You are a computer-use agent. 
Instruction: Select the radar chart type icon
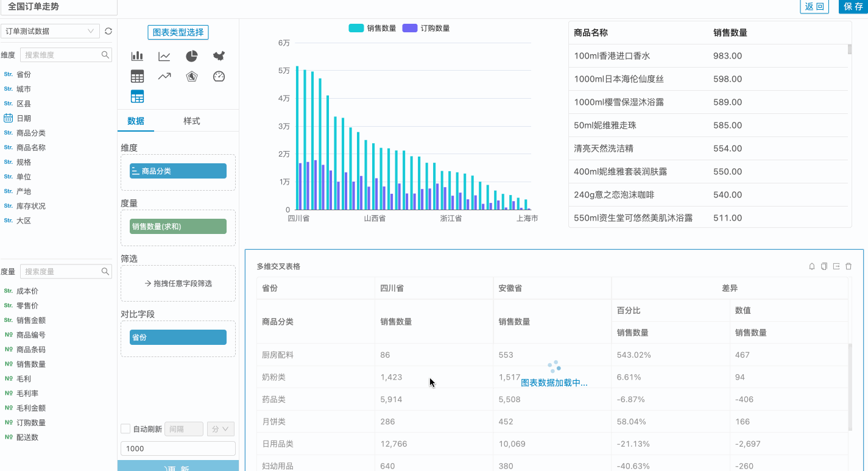point(192,76)
